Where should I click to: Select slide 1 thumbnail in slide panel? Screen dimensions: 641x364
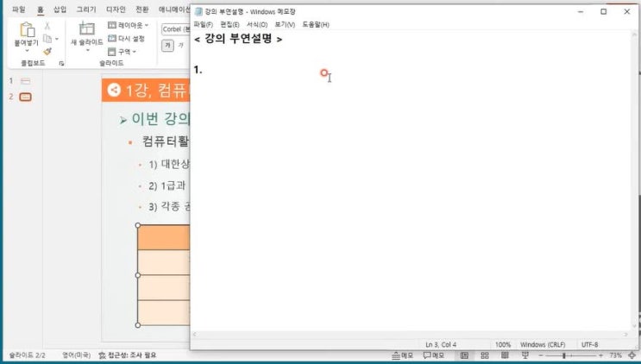pos(25,81)
